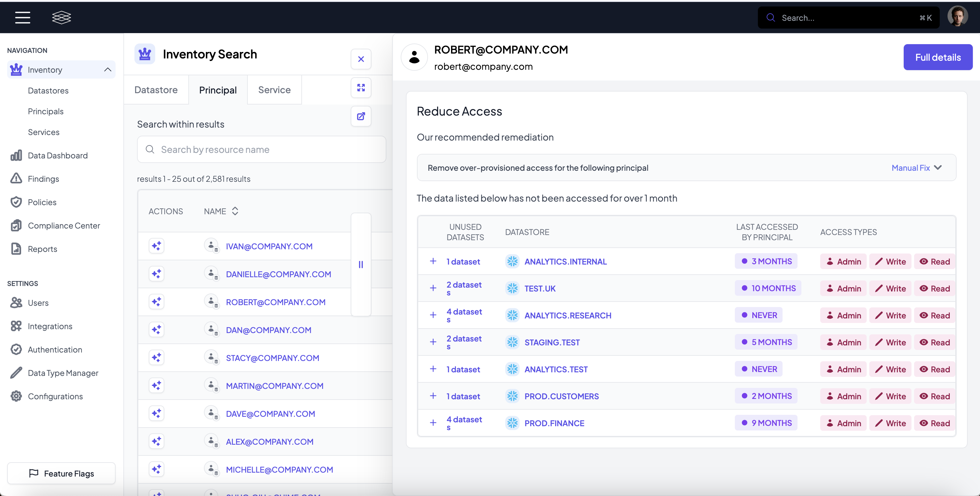Image resolution: width=980 pixels, height=496 pixels.
Task: Open the Manual Fix dropdown
Action: tap(916, 168)
